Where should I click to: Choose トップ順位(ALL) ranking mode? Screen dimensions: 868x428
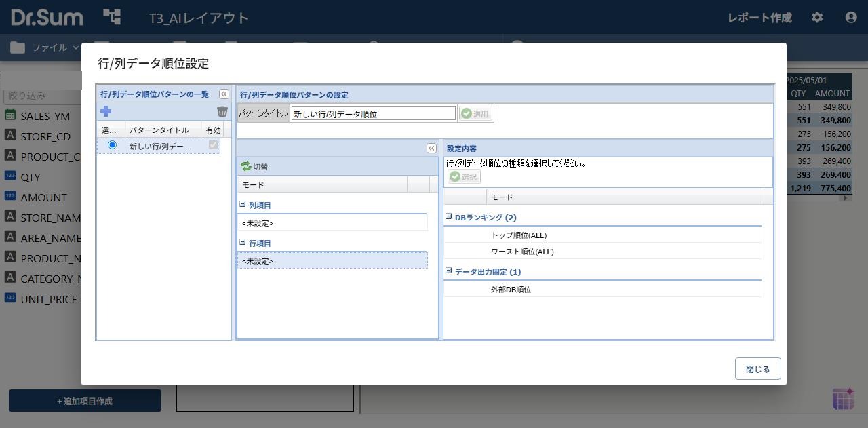(602, 235)
